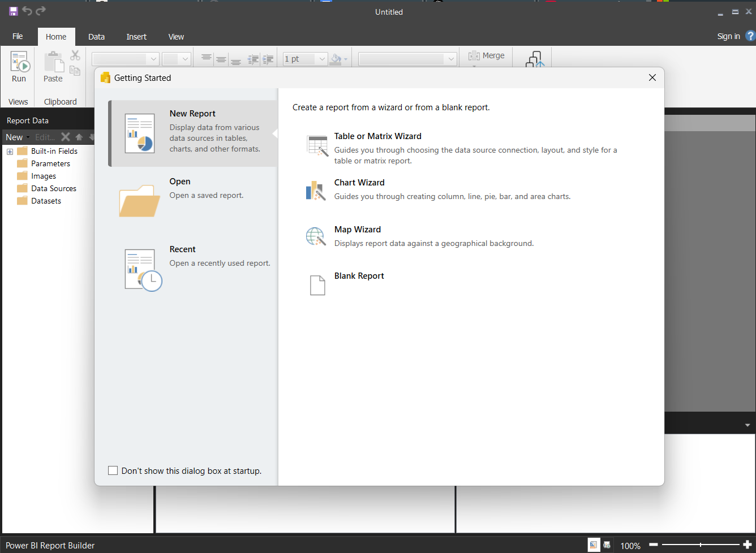
Task: Create a Blank Report link
Action: (359, 276)
